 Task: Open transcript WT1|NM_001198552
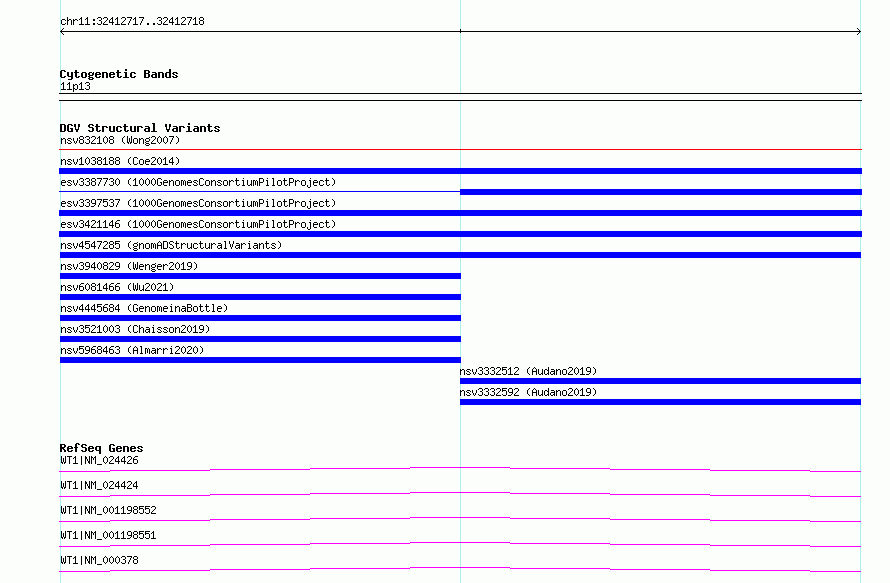coord(108,510)
